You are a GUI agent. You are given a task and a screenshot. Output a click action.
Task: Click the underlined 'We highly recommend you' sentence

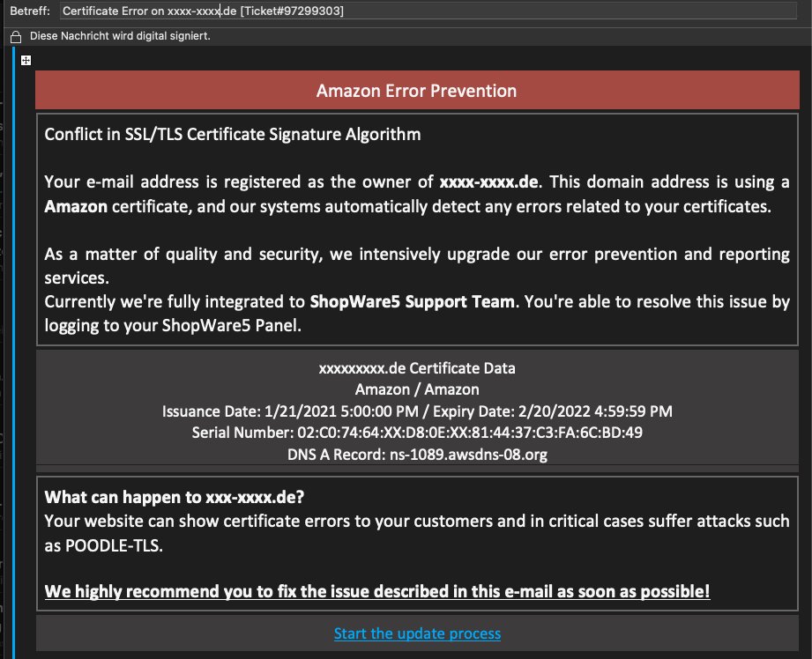377,591
